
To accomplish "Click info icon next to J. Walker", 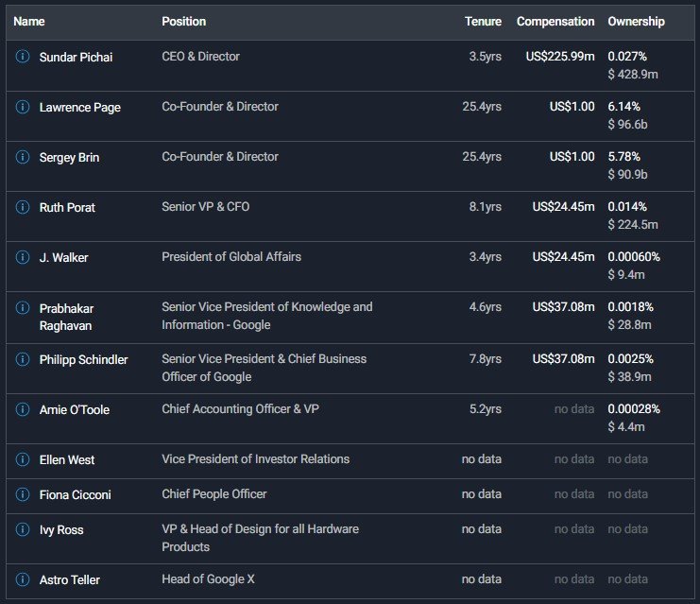I will (23, 257).
